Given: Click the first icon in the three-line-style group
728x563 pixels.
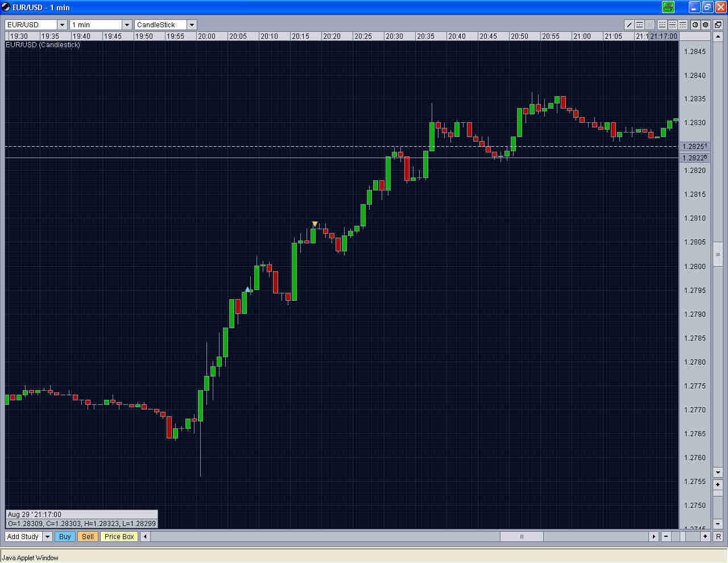Looking at the screenshot, I should [662, 25].
